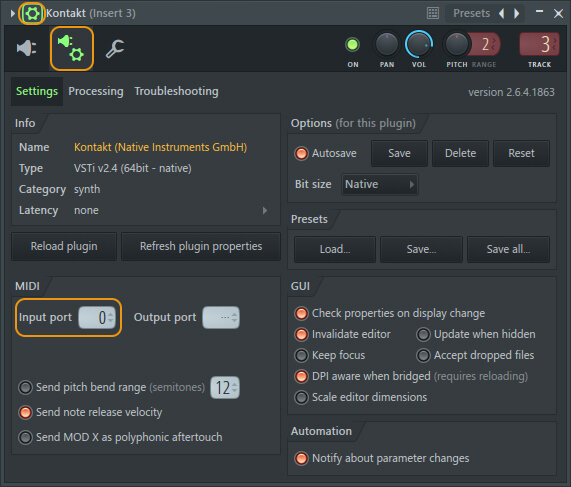571x487 pixels.
Task: Toggle Send note release velocity
Action: [25, 413]
